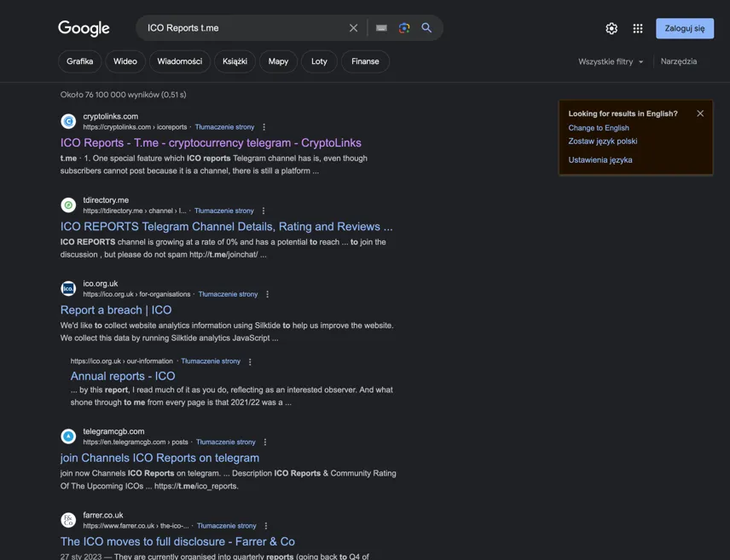Open 'ICO REPORTS Telegram Channel Details' result
Image resolution: width=730 pixels, height=560 pixels.
tap(227, 227)
